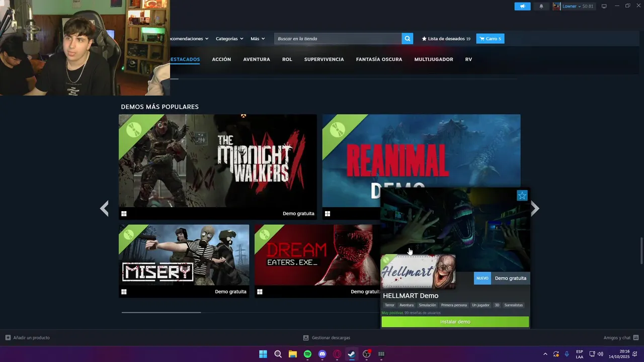Click the page vertical scrollbar
This screenshot has width=644, height=362.
[x=641, y=250]
